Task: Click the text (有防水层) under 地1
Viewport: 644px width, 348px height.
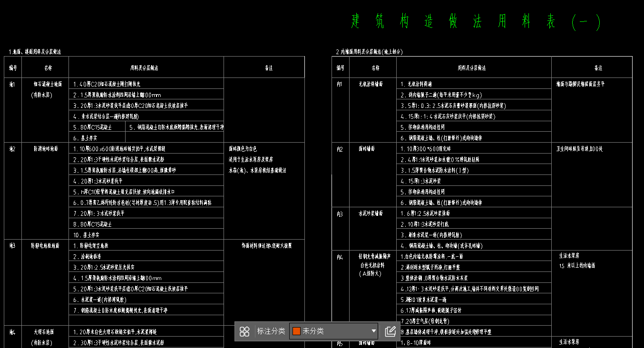Action: (41, 95)
